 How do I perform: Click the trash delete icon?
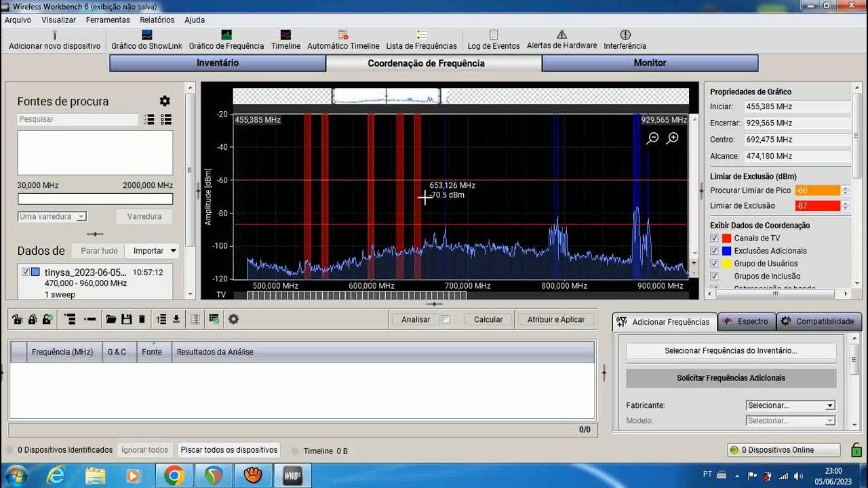click(x=142, y=319)
